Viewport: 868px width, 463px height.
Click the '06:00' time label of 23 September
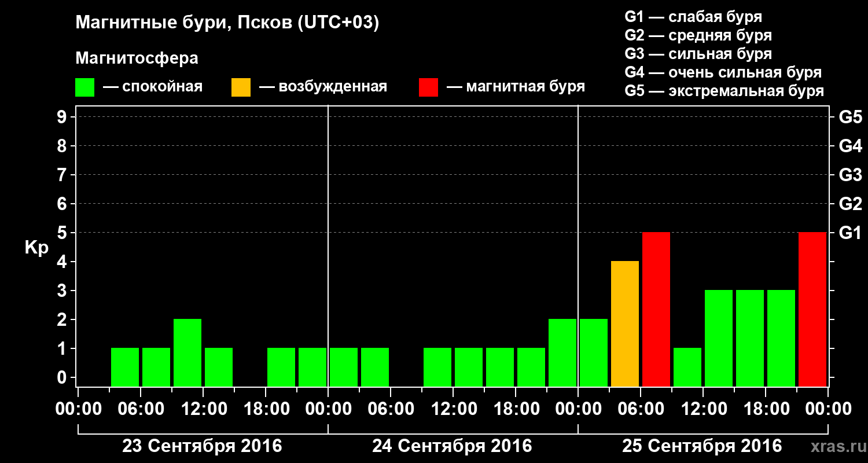click(x=141, y=409)
